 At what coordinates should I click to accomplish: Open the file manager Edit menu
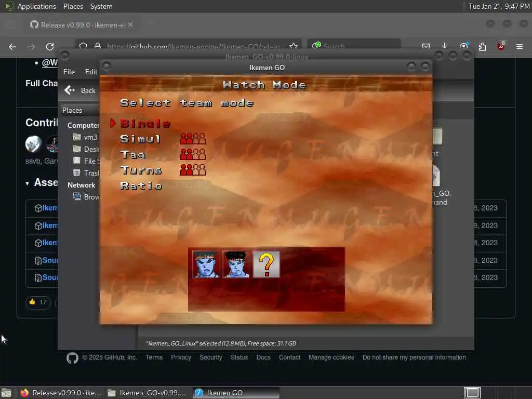tap(91, 72)
